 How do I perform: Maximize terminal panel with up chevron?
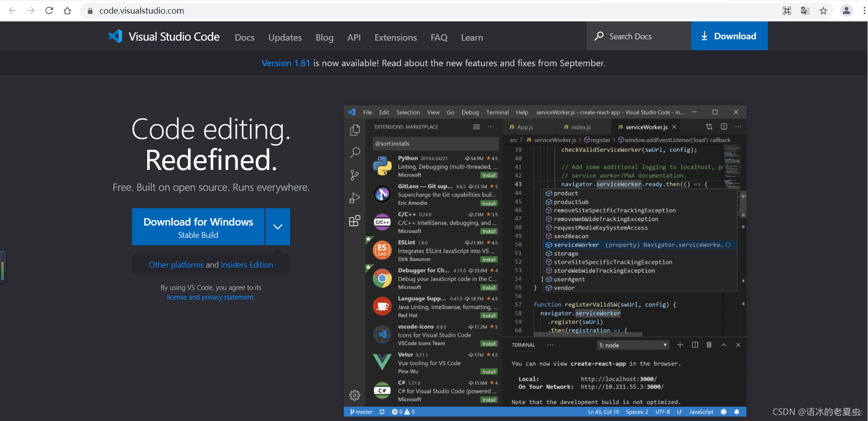[x=724, y=345]
